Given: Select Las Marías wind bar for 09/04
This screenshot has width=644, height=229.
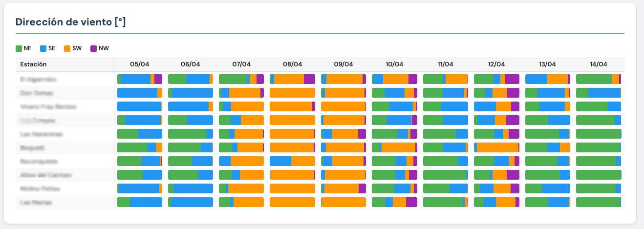Looking at the screenshot, I should [343, 202].
